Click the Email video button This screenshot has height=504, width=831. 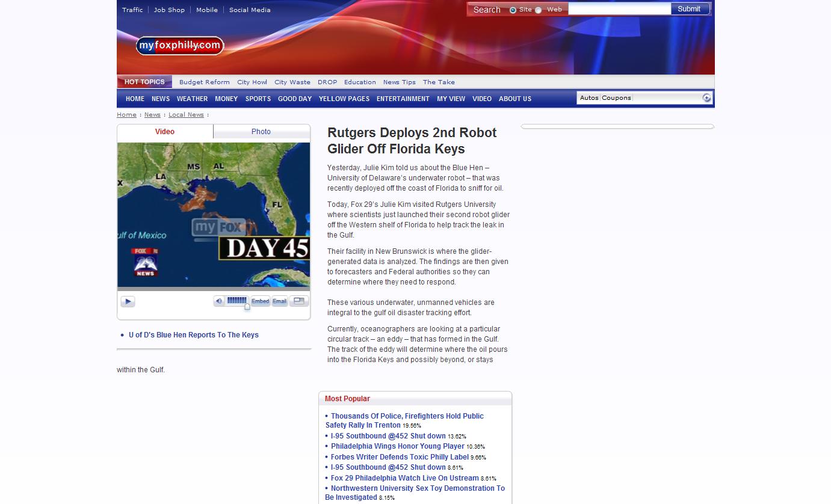point(280,301)
